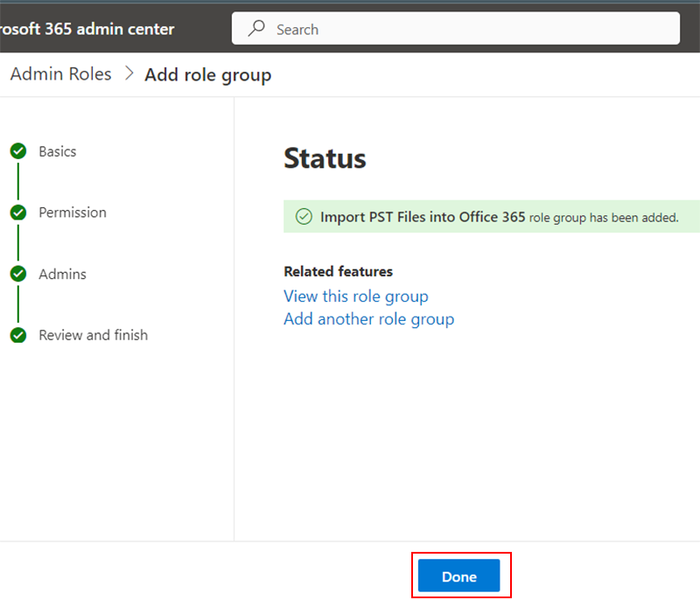
Task: Click the Status heading
Action: (325, 158)
